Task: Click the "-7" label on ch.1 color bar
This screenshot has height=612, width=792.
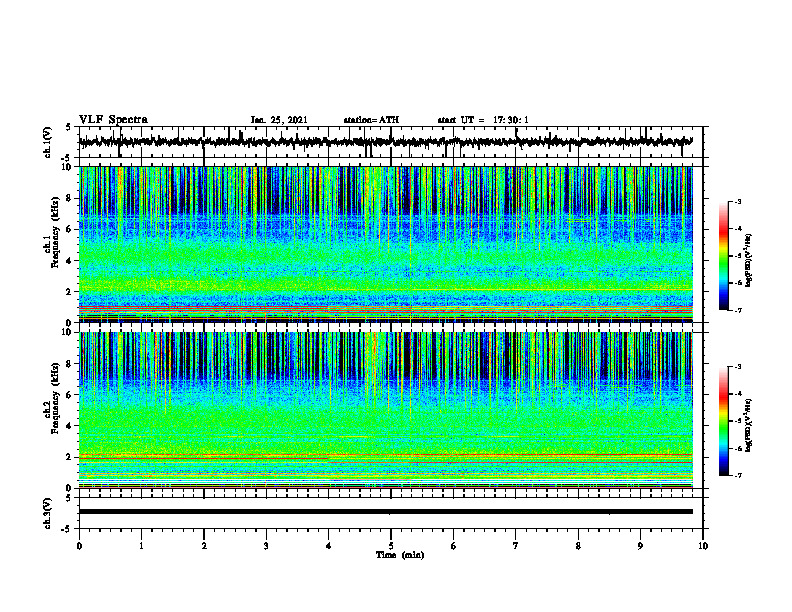Action: pos(737,310)
